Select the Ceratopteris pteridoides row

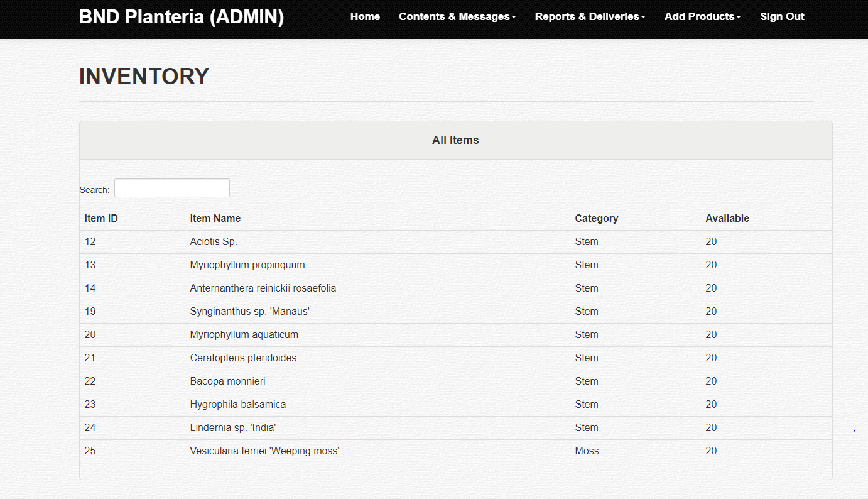pos(243,358)
